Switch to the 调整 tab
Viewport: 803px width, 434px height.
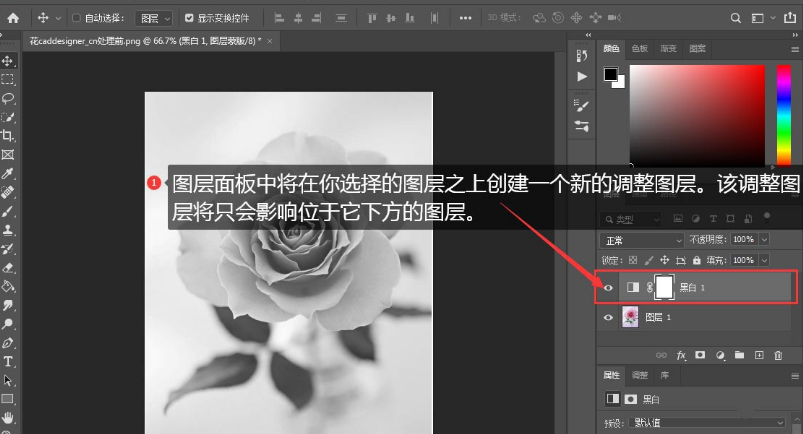[640, 375]
